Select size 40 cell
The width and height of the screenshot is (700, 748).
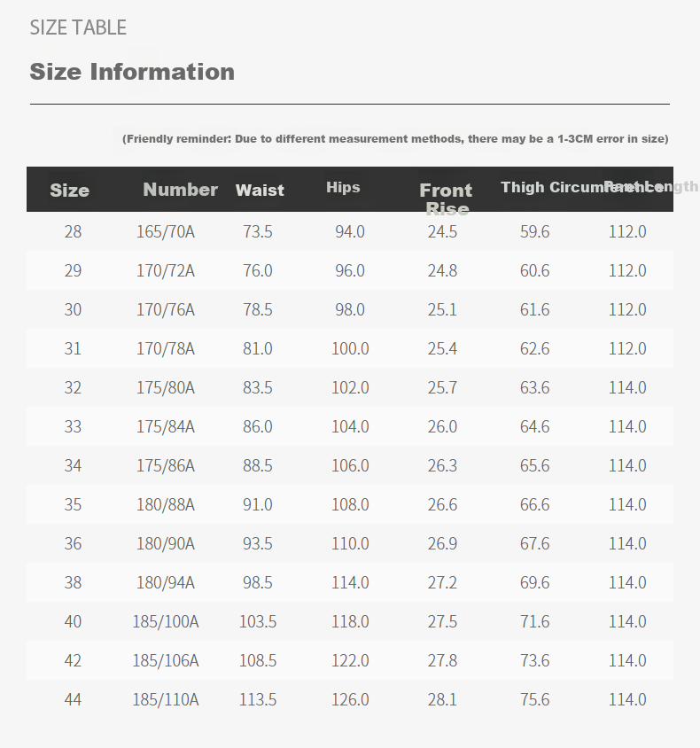pyautogui.click(x=73, y=622)
